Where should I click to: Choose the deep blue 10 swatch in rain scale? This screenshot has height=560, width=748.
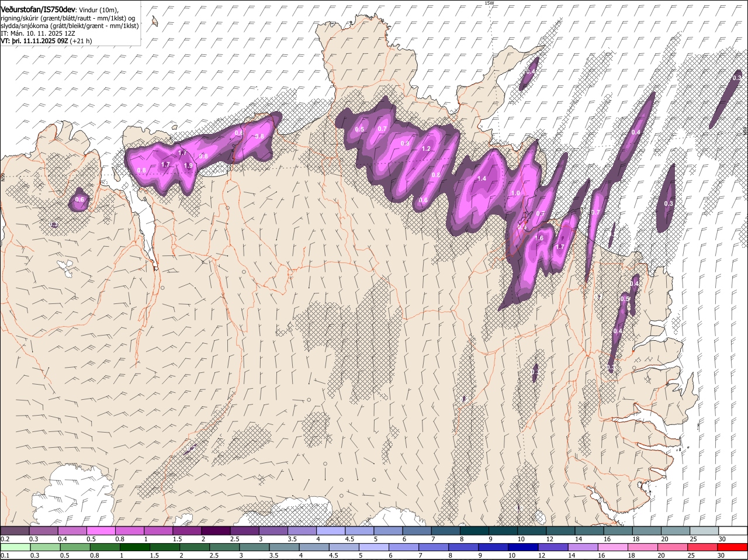coord(523,548)
